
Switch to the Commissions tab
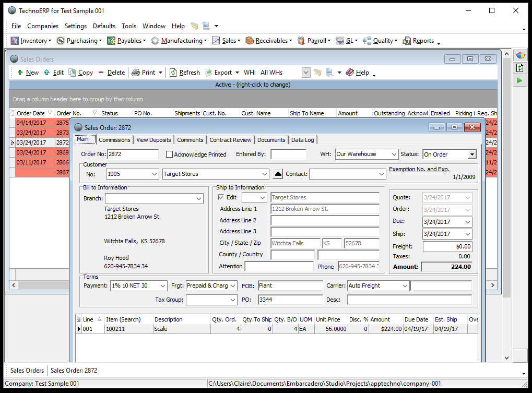point(115,140)
